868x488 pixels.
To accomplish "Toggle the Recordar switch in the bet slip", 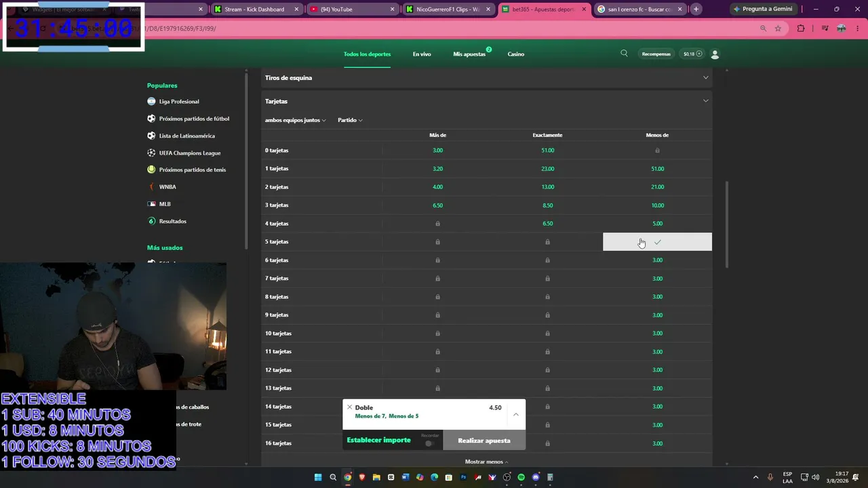I will 429,443.
